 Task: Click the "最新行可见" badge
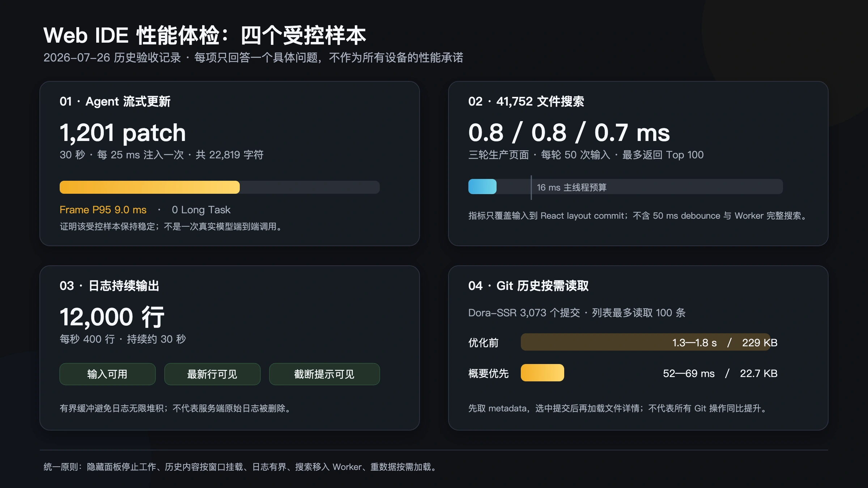tap(212, 374)
